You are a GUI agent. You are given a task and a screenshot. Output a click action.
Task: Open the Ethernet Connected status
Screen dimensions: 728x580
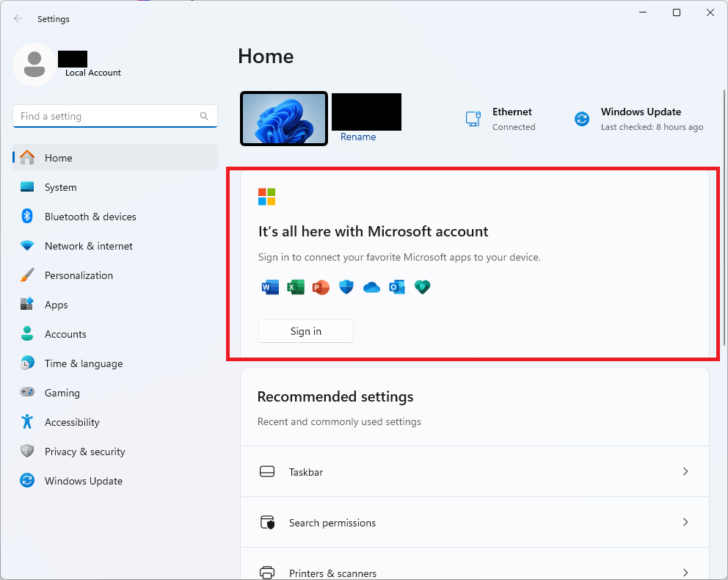pyautogui.click(x=500, y=119)
